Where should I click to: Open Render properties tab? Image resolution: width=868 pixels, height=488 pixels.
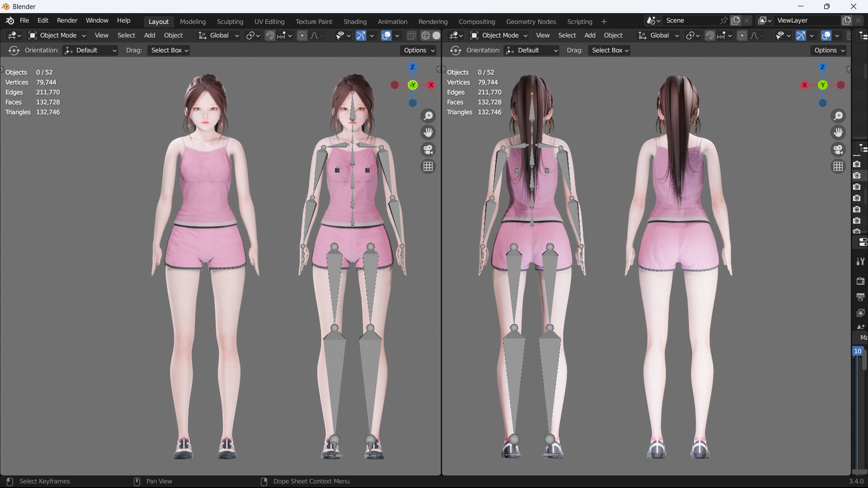coord(860,281)
